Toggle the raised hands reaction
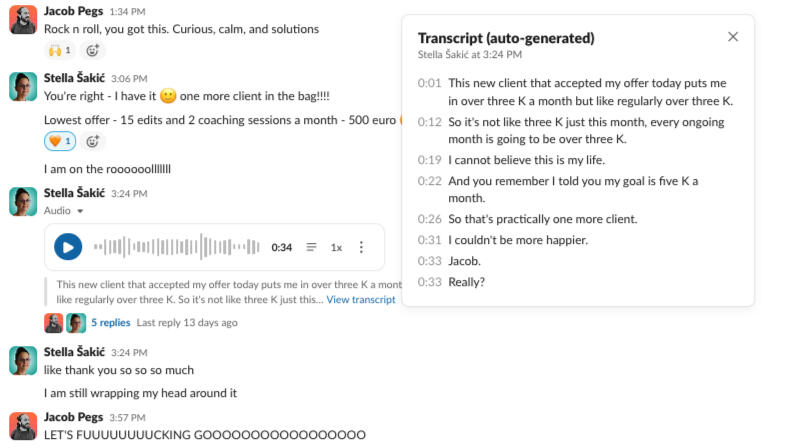 coord(60,50)
